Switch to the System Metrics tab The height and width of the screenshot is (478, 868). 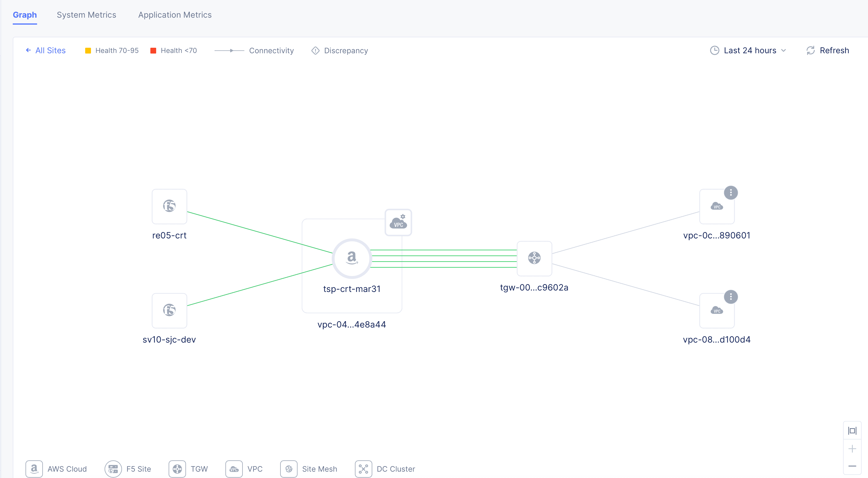pos(86,15)
